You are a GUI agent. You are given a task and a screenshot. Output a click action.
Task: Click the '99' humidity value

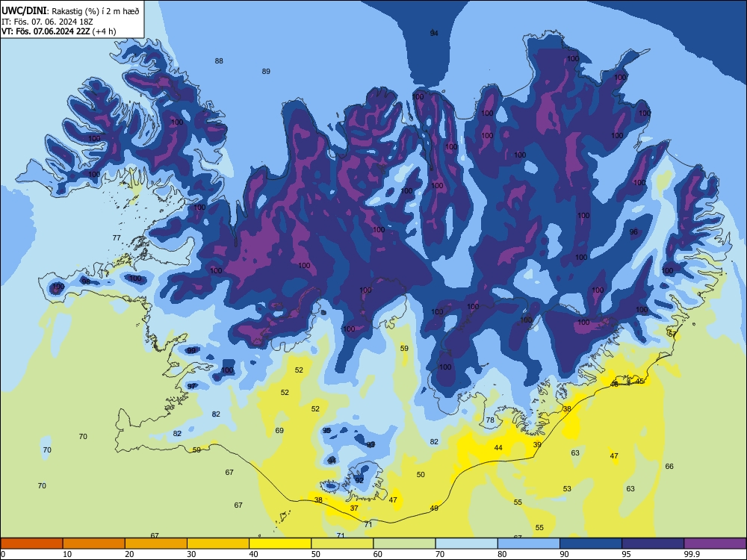click(191, 350)
